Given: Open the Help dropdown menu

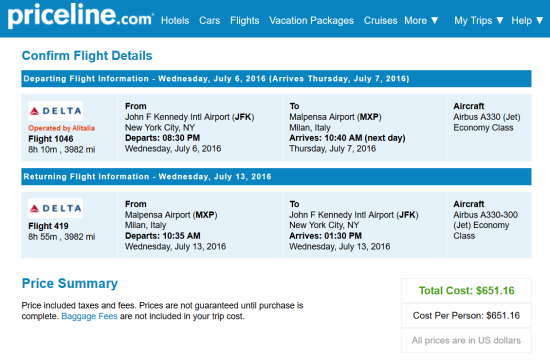Looking at the screenshot, I should 527,20.
